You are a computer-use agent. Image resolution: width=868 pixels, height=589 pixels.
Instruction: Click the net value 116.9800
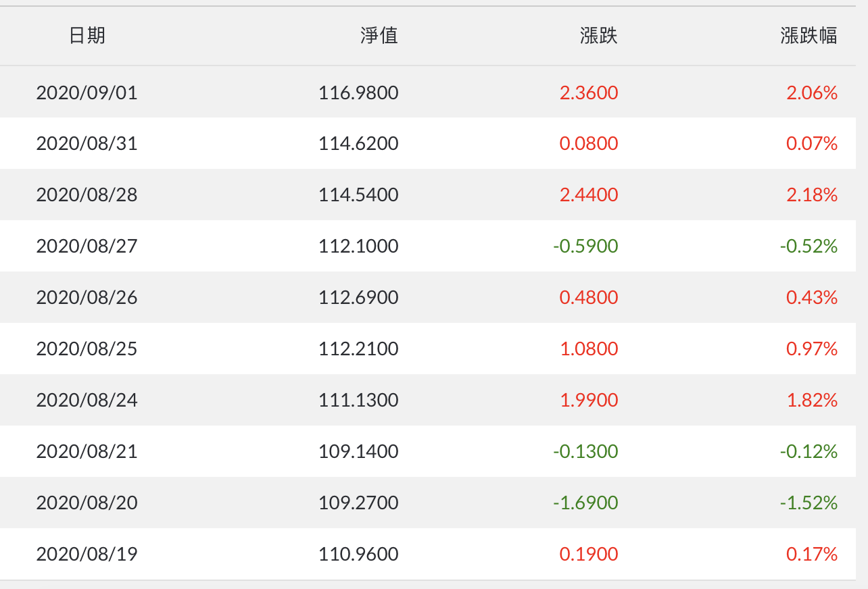click(358, 93)
